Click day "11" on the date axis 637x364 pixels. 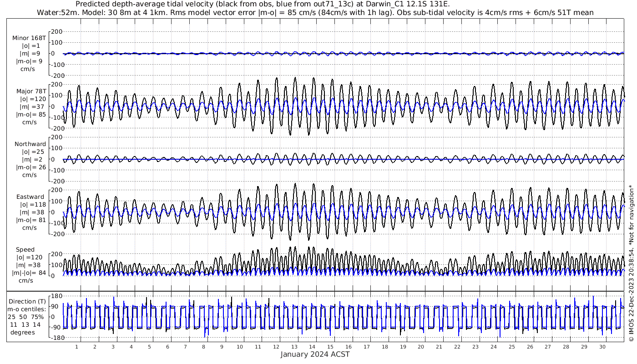258,347
